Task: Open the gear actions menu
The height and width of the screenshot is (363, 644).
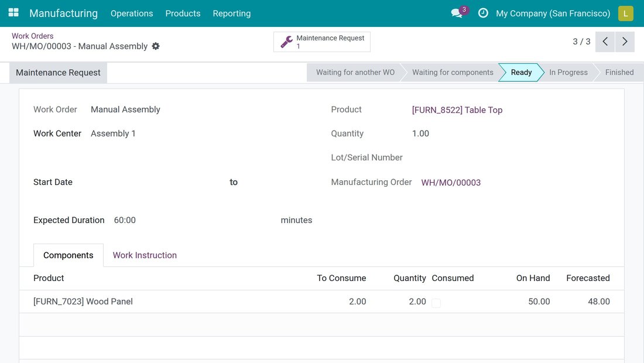Action: tap(156, 46)
